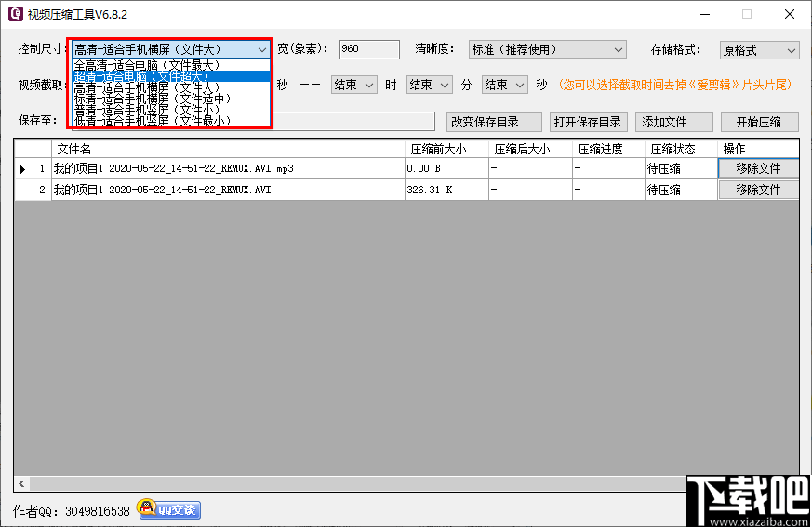Click the 压缩前大小 column header
This screenshot has width=812, height=527.
pyautogui.click(x=446, y=149)
